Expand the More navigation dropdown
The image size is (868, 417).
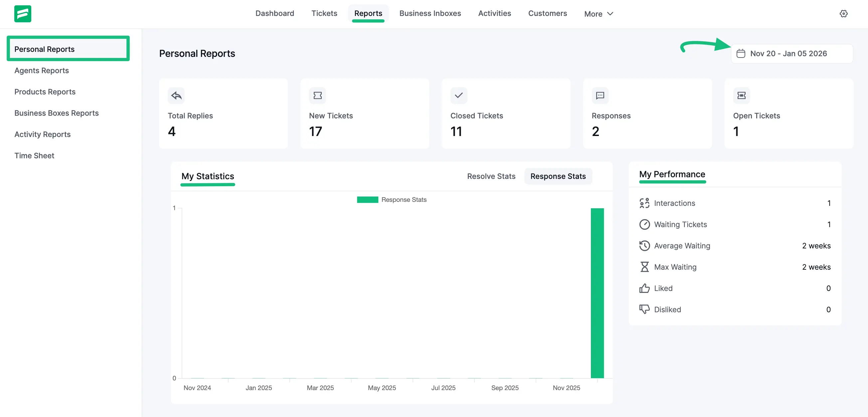[x=599, y=14]
